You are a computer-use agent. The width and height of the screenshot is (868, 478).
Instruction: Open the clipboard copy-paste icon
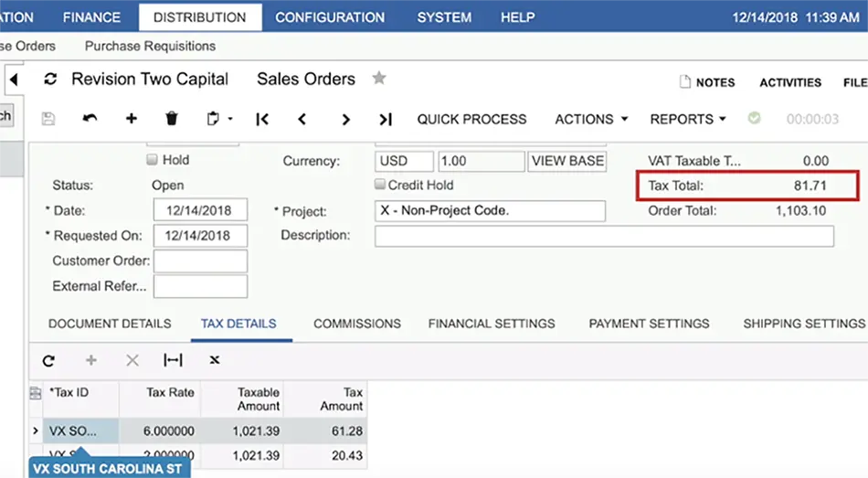[x=213, y=119]
